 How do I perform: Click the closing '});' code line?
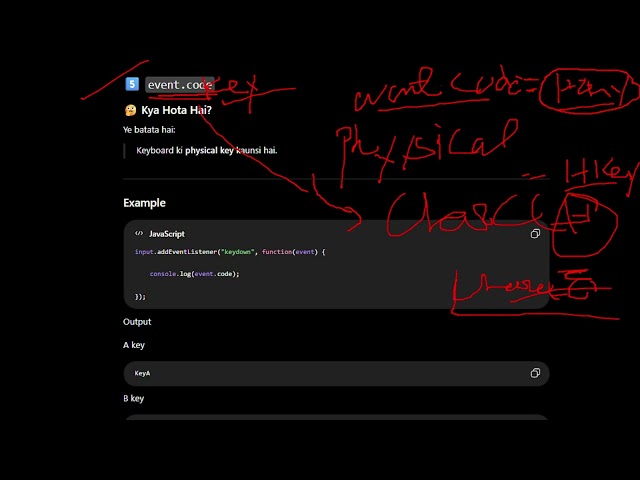pyautogui.click(x=140, y=297)
